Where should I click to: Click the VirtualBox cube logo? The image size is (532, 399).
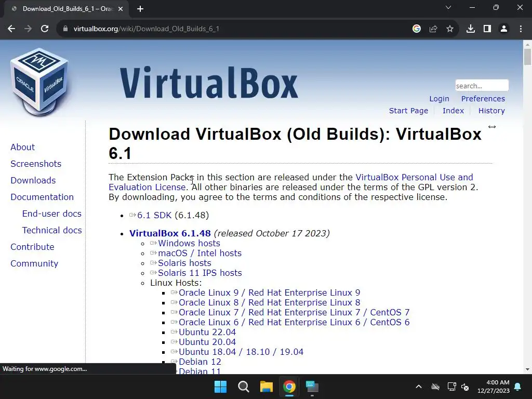39,82
